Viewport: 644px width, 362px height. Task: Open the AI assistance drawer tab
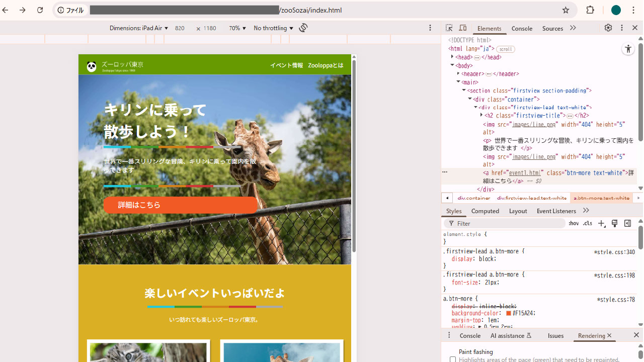point(511,336)
